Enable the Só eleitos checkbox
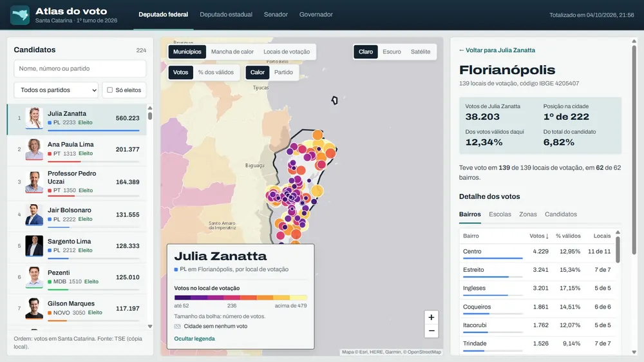This screenshot has width=644, height=362. 109,90
